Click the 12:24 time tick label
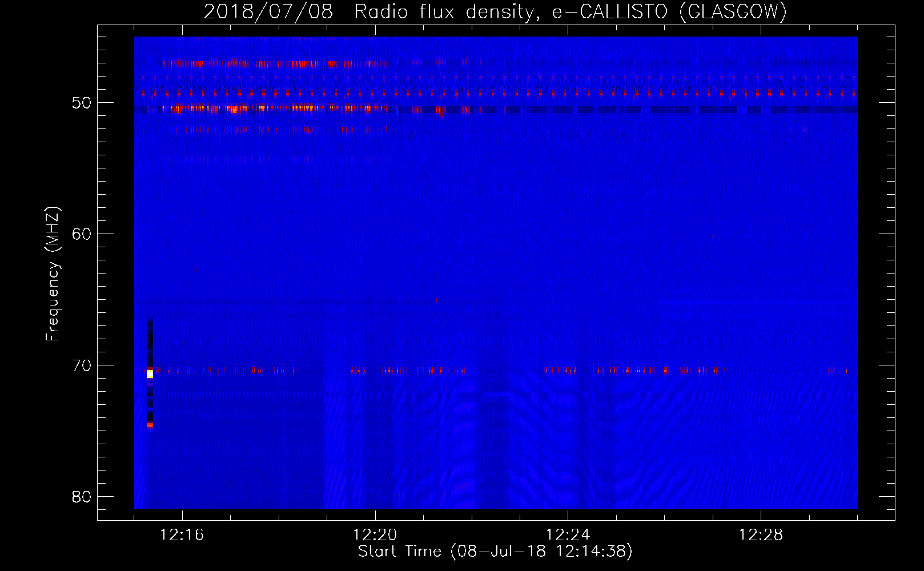Screen dimensions: 924x571 pos(568,534)
